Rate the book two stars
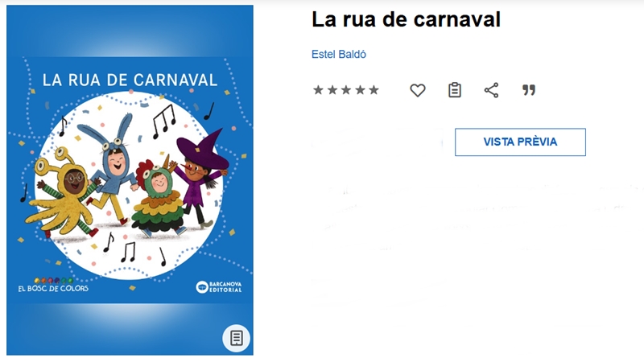644x362 pixels. pos(332,90)
